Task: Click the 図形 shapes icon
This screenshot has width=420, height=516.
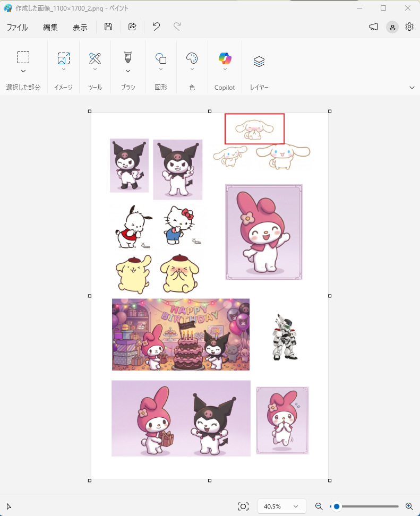Action: tap(161, 58)
